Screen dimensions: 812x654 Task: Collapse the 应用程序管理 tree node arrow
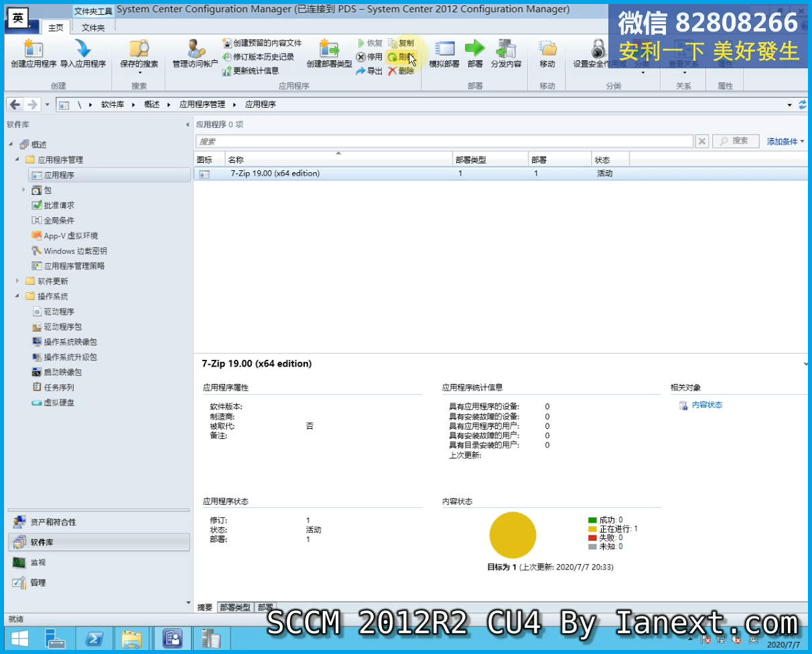(18, 159)
